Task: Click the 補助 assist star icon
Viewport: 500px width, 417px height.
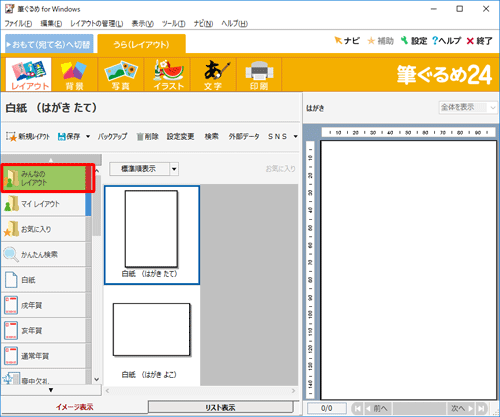Action: click(x=380, y=41)
